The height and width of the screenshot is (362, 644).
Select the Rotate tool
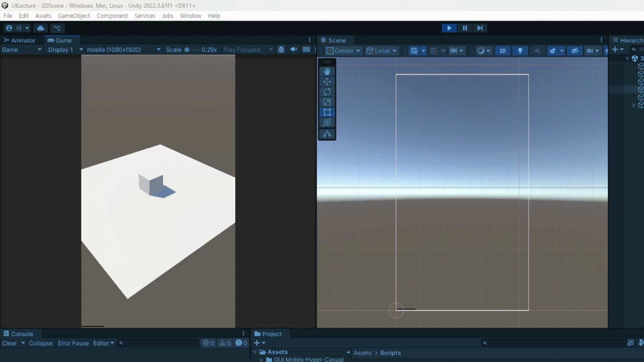(x=327, y=92)
